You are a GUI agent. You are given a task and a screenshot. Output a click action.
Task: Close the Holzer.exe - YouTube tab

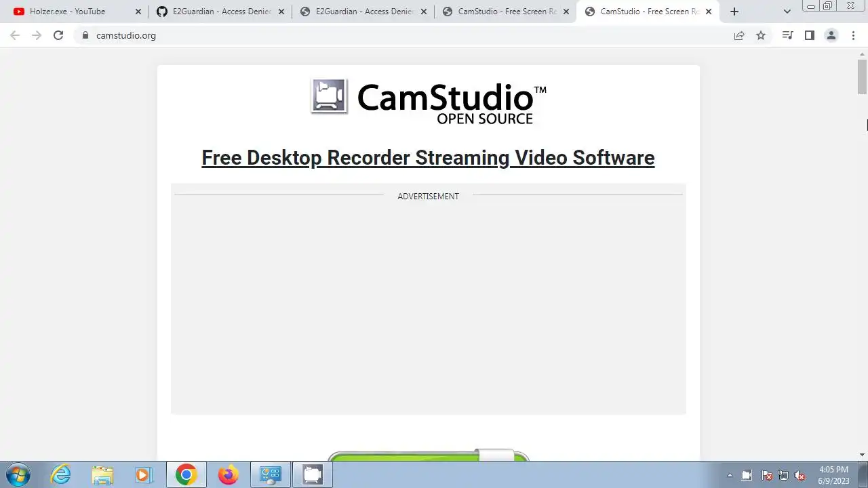[x=138, y=12]
